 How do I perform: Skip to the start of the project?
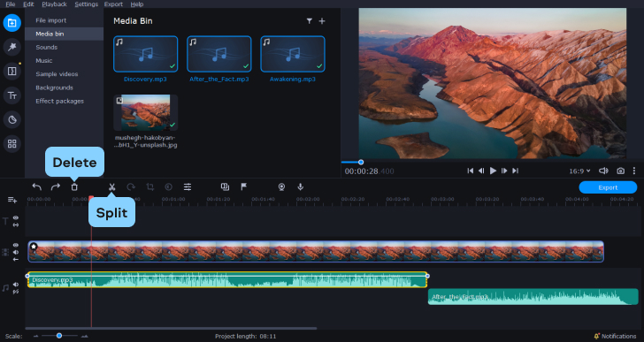(471, 171)
